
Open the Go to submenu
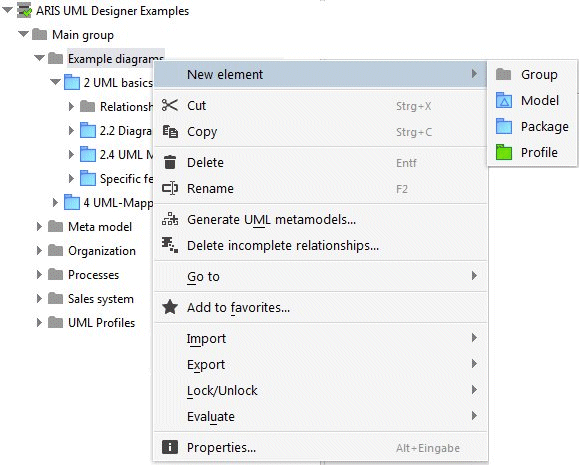(320, 276)
